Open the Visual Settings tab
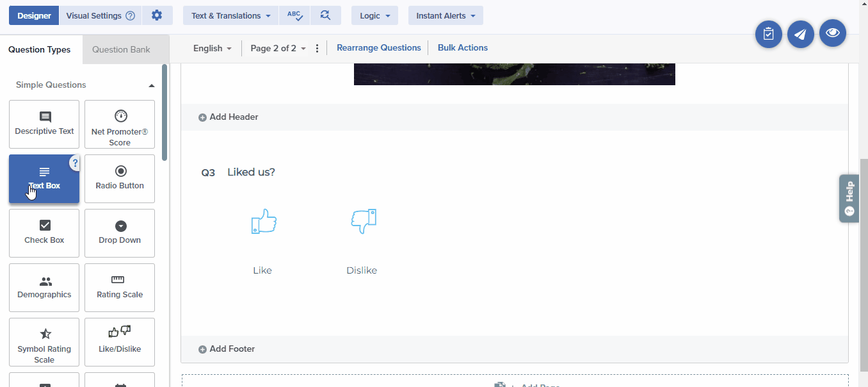The width and height of the screenshot is (868, 387). [x=100, y=15]
